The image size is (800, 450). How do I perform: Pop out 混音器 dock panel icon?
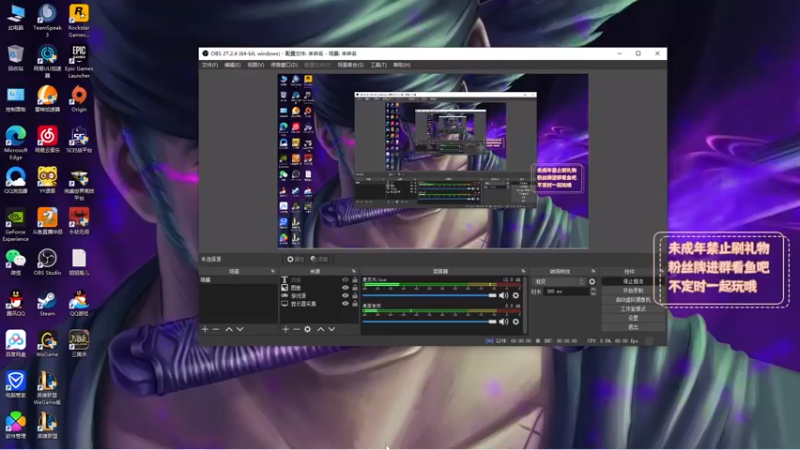(x=523, y=271)
